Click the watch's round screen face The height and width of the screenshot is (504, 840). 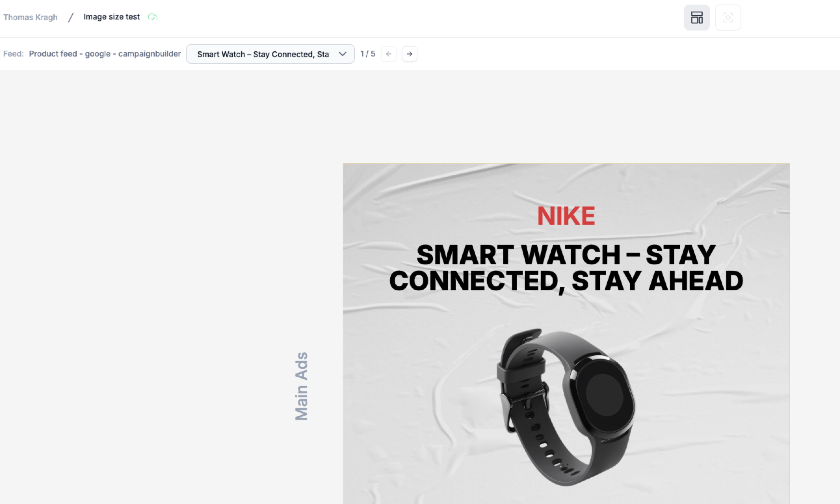point(604,395)
